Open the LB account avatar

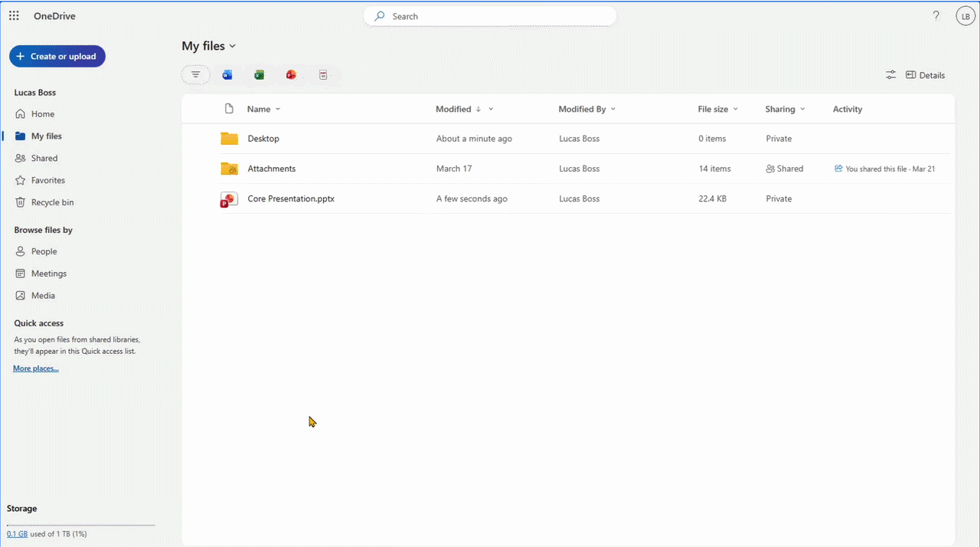[965, 16]
